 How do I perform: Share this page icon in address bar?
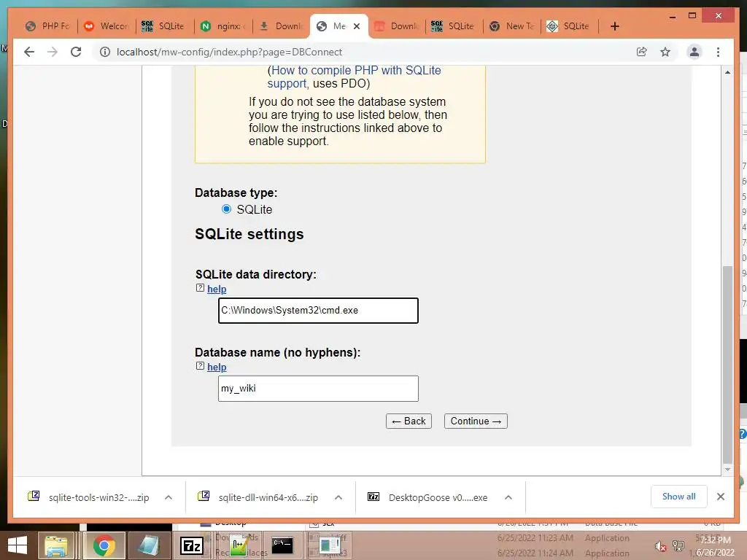point(642,52)
